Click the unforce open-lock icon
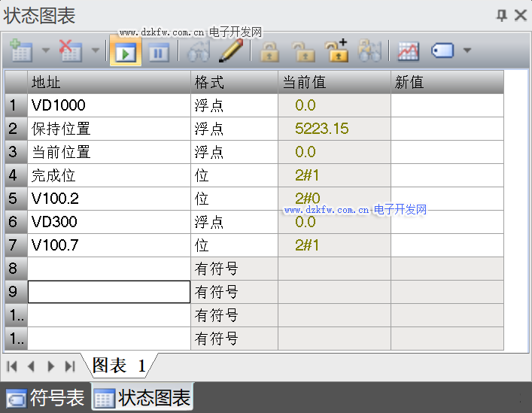Screen dimensions: 532x413 pyautogui.click(x=302, y=51)
